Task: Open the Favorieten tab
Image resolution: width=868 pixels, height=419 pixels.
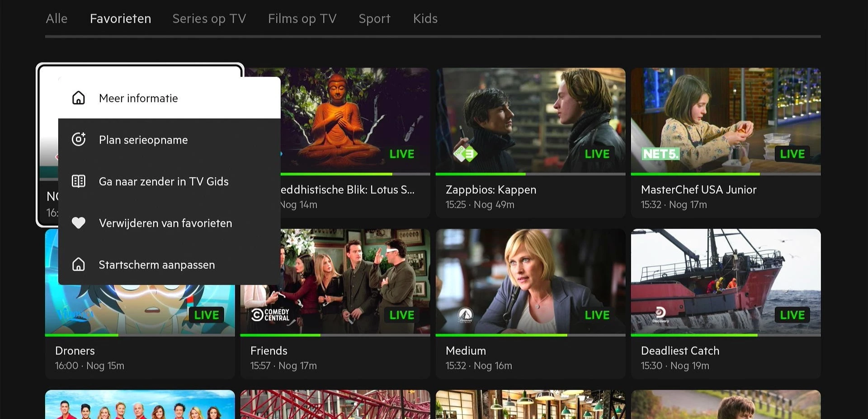Action: click(120, 19)
